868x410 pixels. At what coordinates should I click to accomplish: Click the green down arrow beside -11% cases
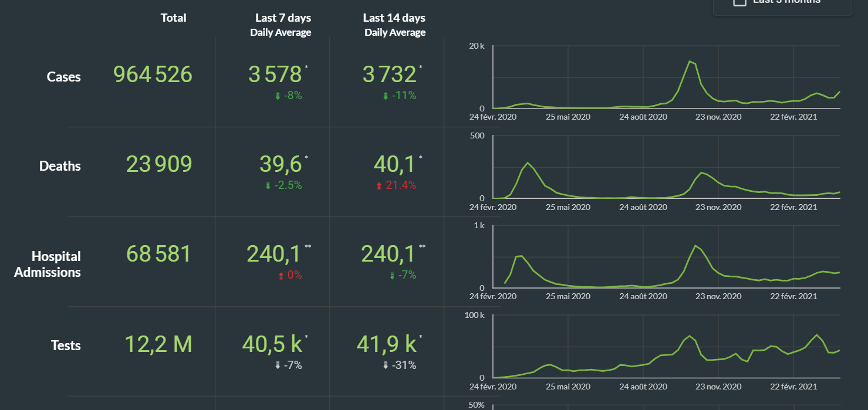coord(386,96)
